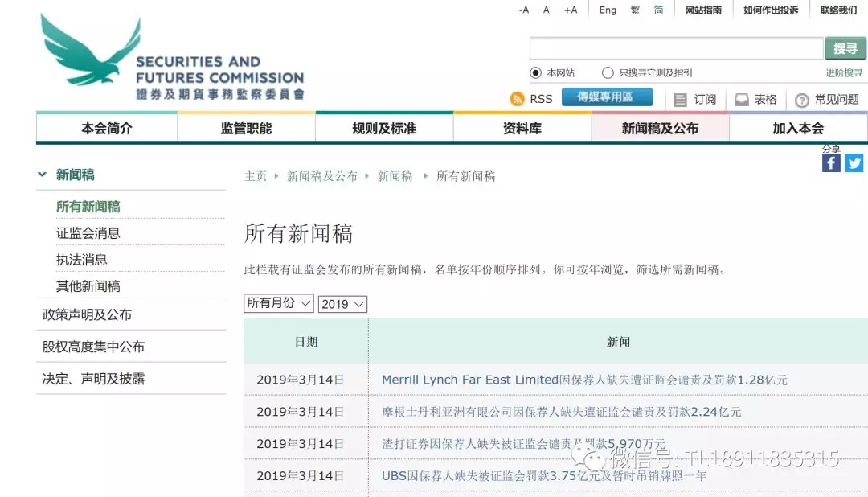Open 资料库 main menu
Screen dimensions: 868x497
pos(522,129)
